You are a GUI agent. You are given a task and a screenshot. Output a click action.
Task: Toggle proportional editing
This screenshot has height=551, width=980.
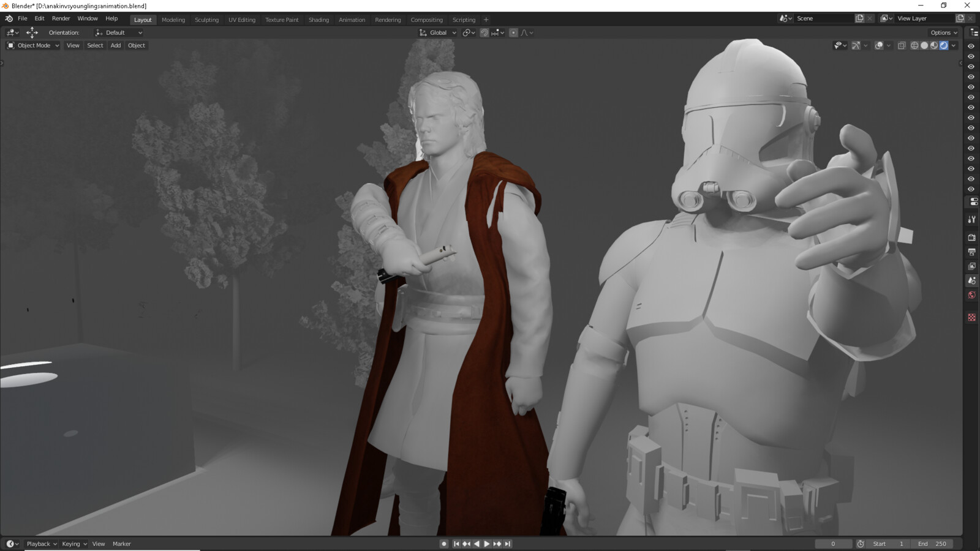(x=513, y=32)
